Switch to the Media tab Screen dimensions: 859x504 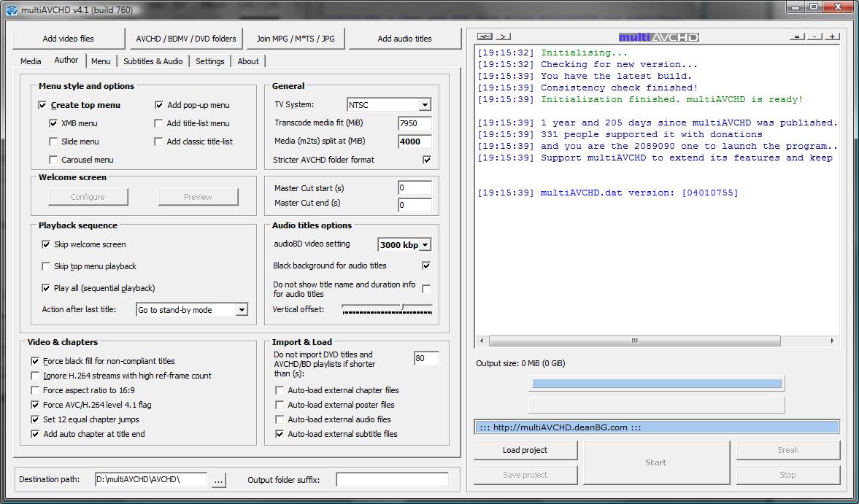pos(31,61)
